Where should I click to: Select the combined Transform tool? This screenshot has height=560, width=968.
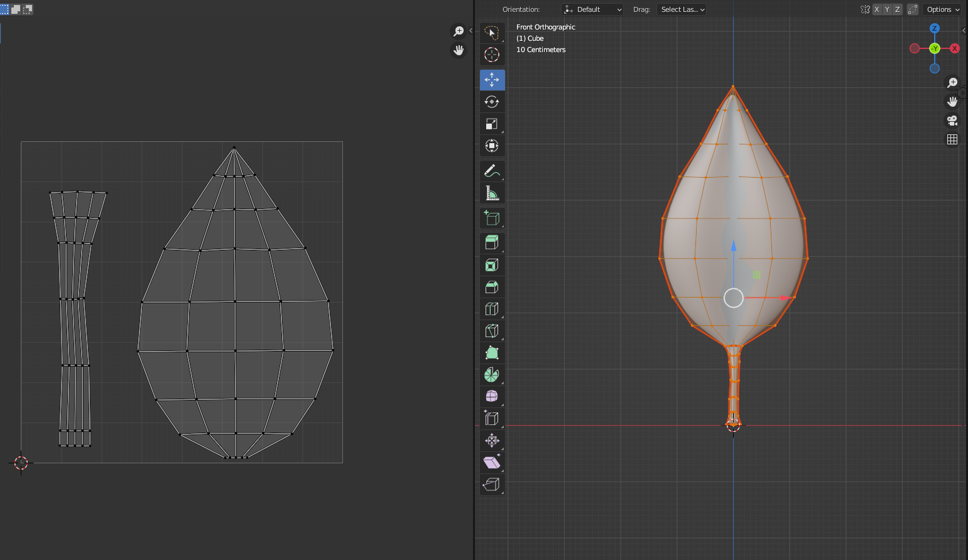(x=492, y=146)
